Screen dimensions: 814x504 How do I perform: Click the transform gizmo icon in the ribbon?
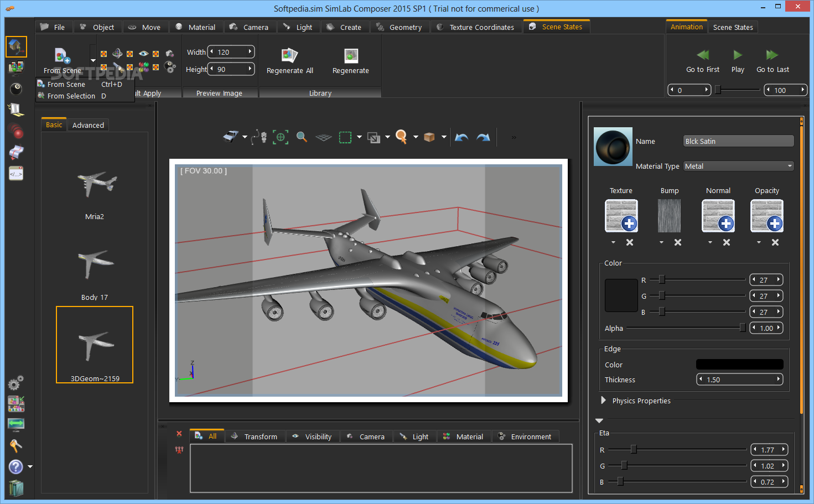coord(117,53)
